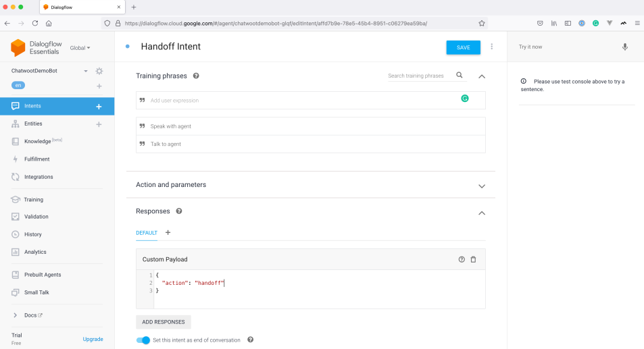Viewport: 644px width, 349px height.
Task: Open the Pocket save icon
Action: [x=540, y=24]
